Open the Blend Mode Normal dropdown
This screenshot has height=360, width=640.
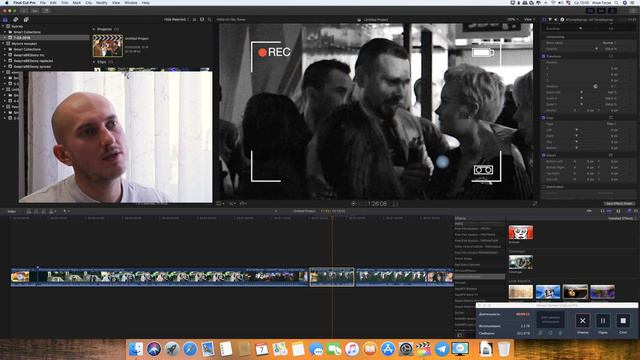[x=609, y=42]
